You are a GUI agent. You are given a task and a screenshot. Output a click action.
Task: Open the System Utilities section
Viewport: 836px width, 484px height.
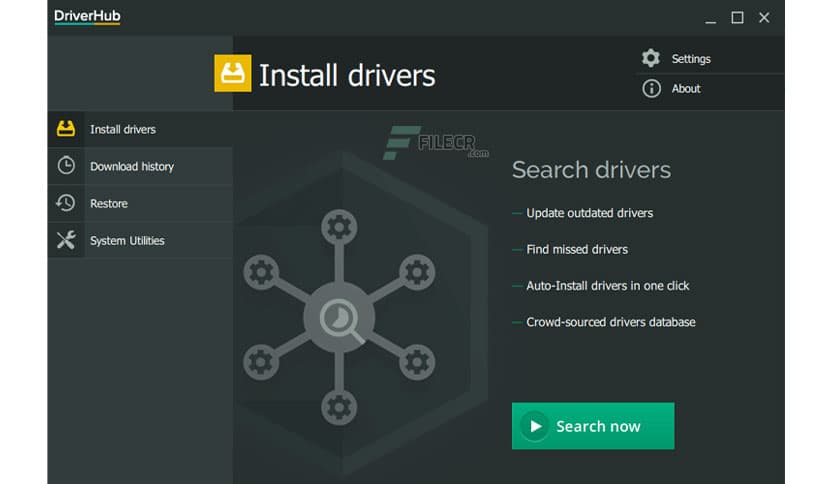pyautogui.click(x=140, y=240)
